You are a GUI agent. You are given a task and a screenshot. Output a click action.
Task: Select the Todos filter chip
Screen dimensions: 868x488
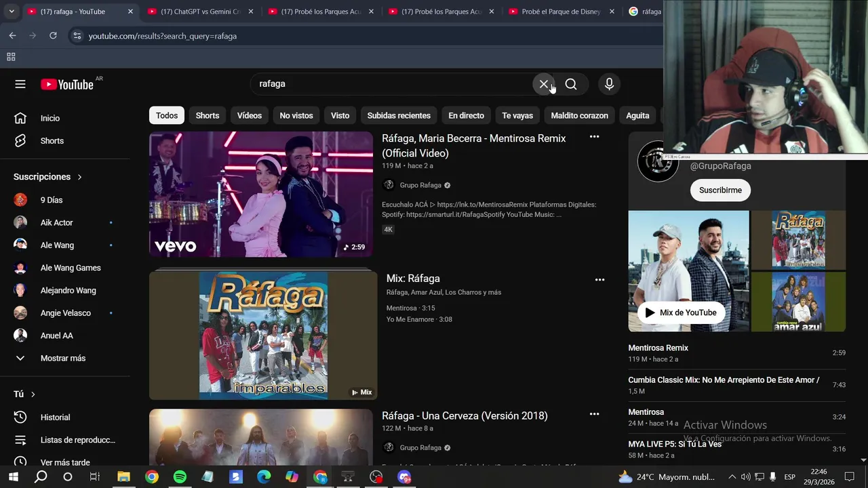167,115
